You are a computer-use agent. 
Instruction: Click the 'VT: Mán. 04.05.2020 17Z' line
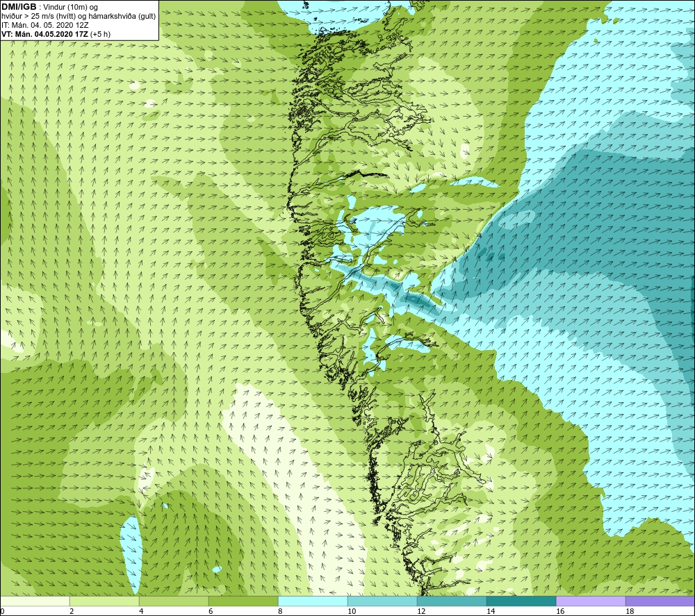coord(56,34)
